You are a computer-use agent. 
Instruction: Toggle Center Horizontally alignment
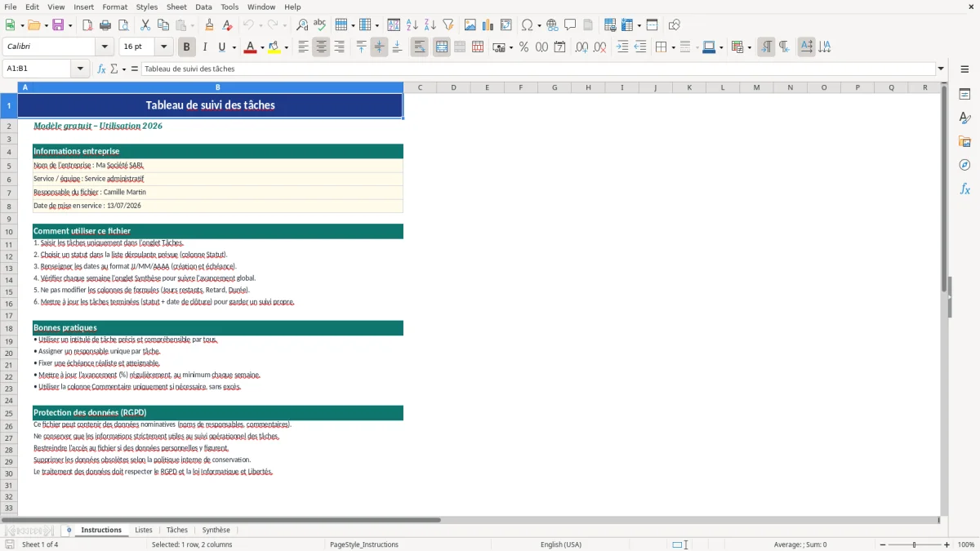pos(322,47)
